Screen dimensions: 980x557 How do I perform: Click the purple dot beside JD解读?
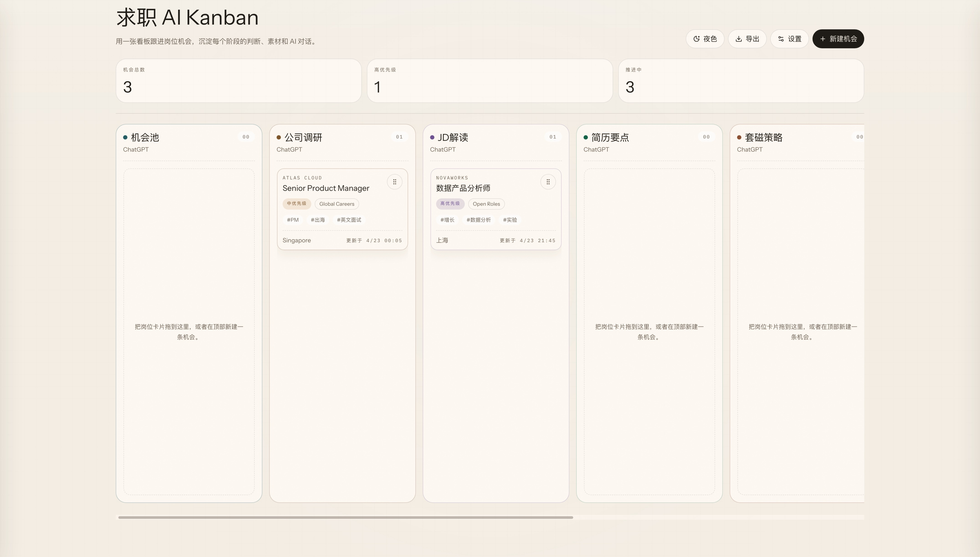[x=432, y=137]
